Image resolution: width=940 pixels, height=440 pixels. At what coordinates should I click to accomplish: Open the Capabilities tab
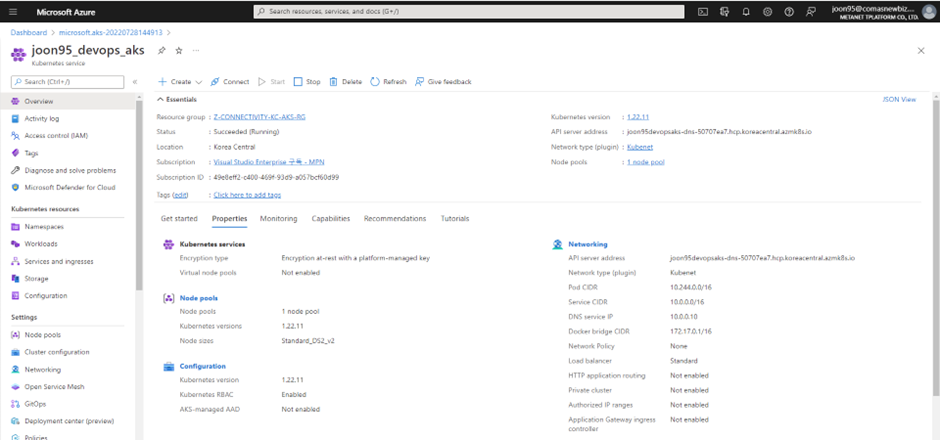(330, 219)
